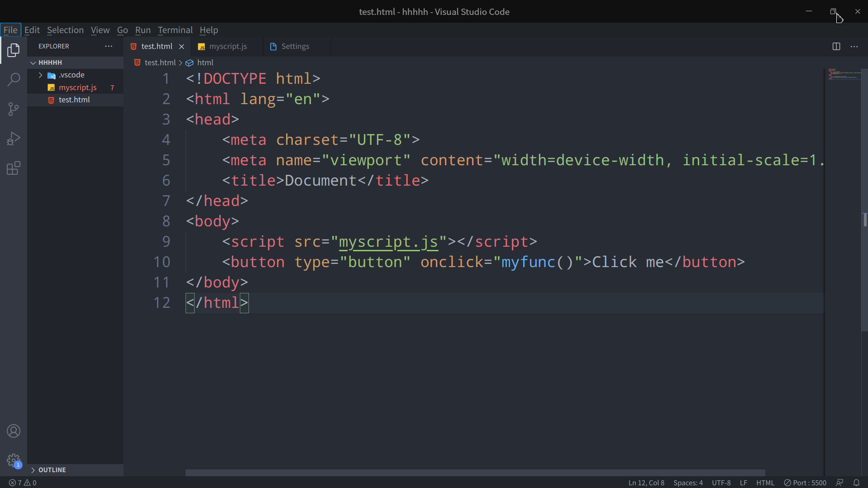868x488 pixels.
Task: Click Spaces: 4 indentation setting
Action: pyautogui.click(x=688, y=483)
